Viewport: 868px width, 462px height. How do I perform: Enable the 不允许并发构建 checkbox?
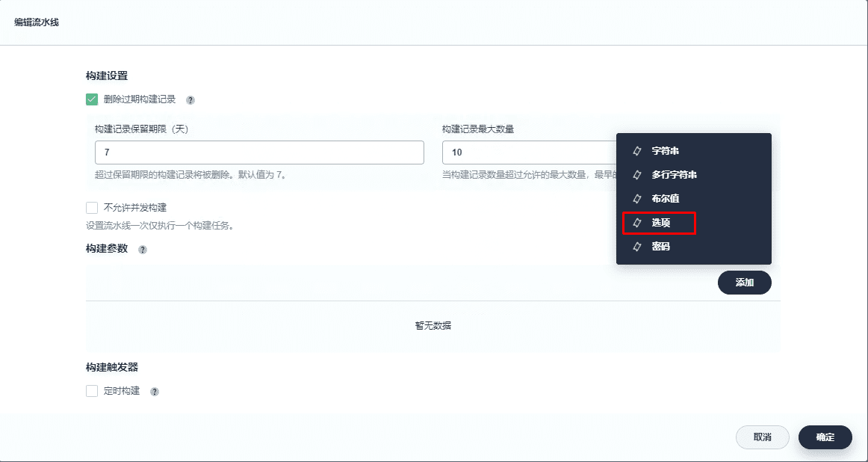(92, 208)
